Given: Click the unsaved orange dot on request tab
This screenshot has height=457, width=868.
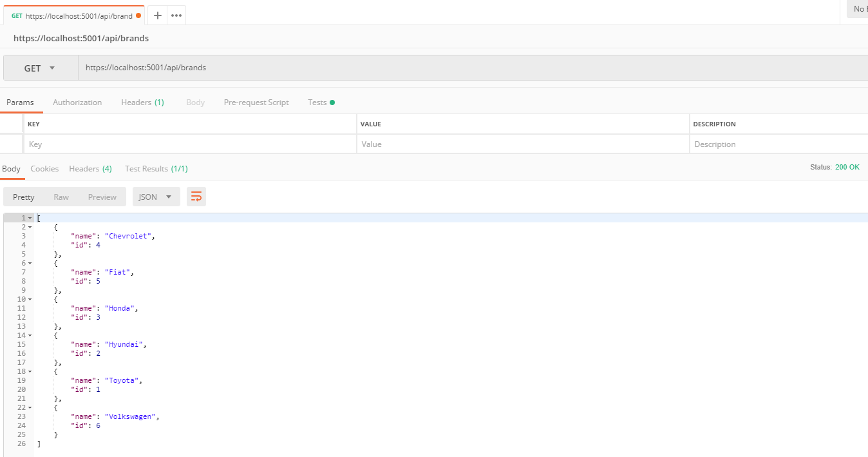Looking at the screenshot, I should (138, 15).
